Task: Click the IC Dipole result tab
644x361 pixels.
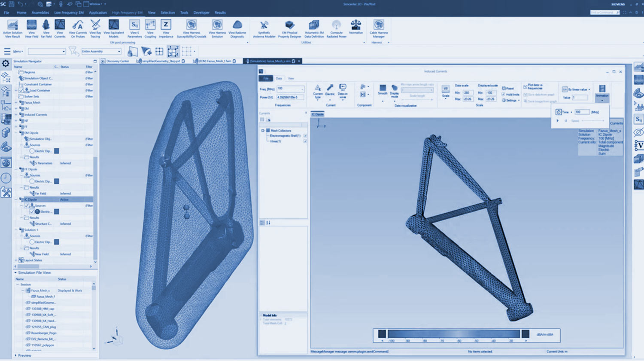Action: (317, 114)
